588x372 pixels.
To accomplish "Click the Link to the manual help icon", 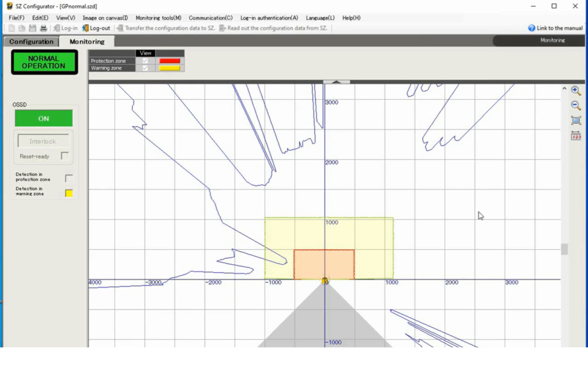I will pyautogui.click(x=532, y=28).
